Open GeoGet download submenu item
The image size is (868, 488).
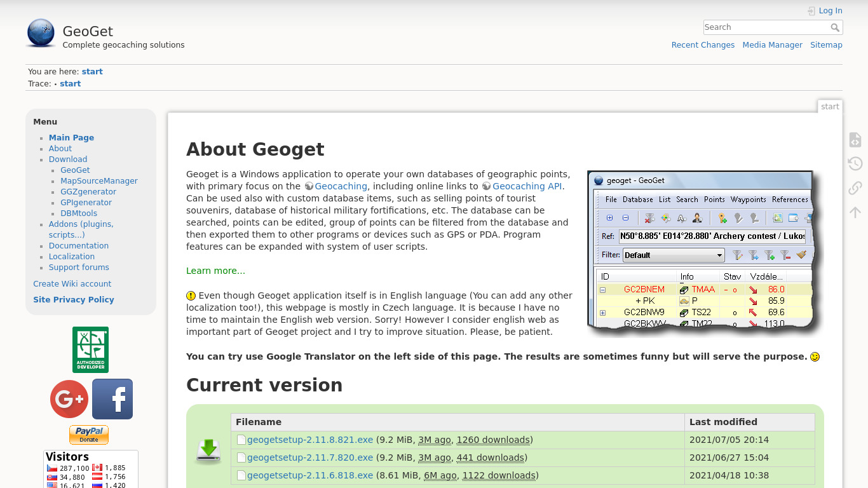(x=75, y=170)
